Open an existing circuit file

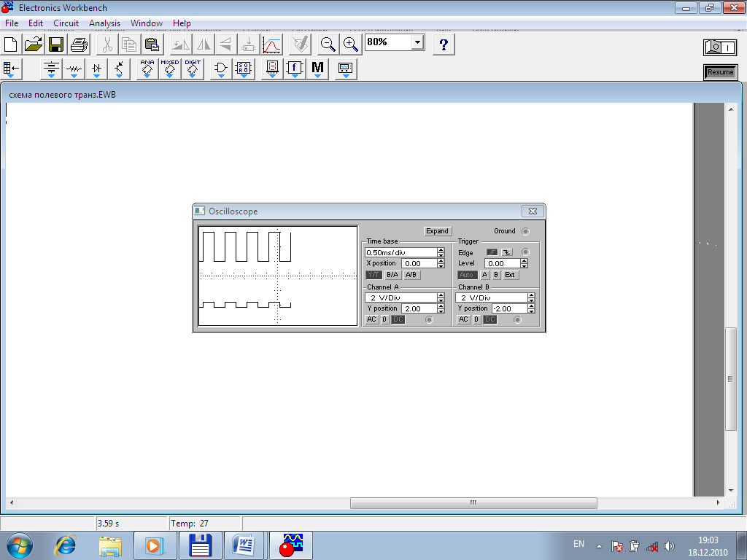(34, 44)
